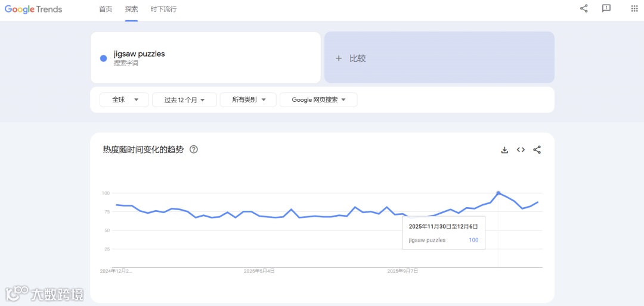Go to the 首页 tab
Image resolution: width=644 pixels, height=306 pixels.
(106, 9)
